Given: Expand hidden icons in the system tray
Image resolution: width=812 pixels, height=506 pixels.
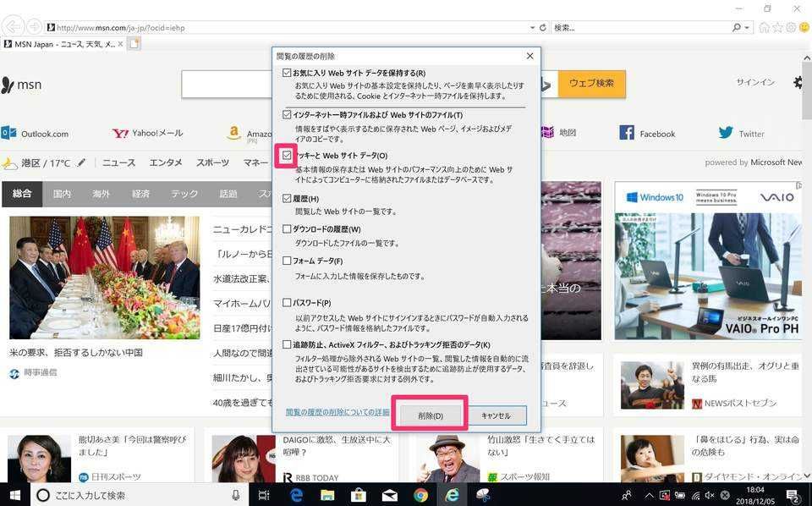Looking at the screenshot, I should click(648, 494).
